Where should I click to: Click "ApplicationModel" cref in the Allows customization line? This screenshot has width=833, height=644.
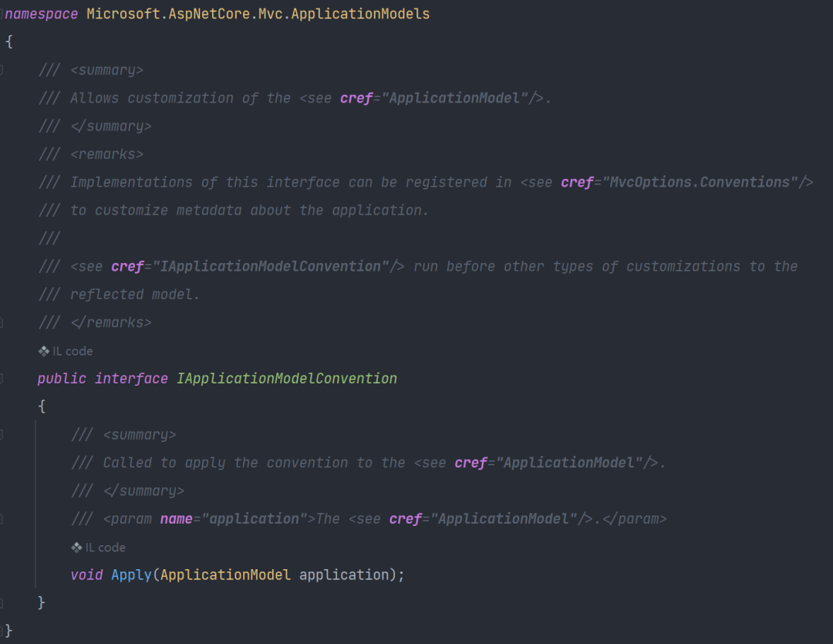(x=455, y=98)
